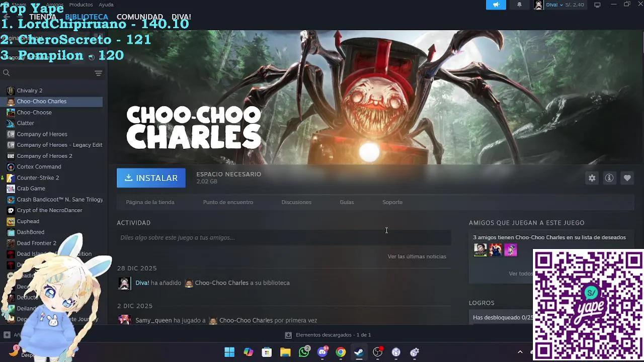Click third wishlist friend avatar
Screen dimensions: 644x362
(x=511, y=250)
